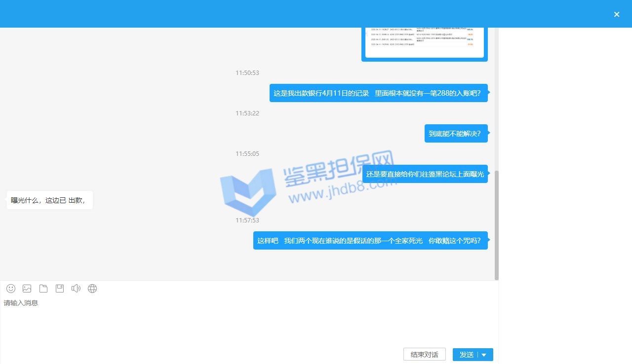
Task: Click the agent reply 曝光什么 bubble
Action: pos(49,200)
